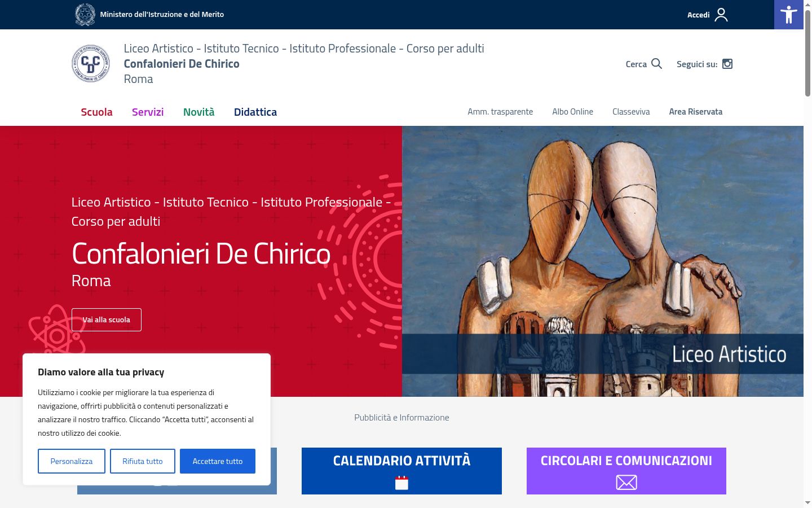Open the Albo Online link
Viewport: 812px width, 508px height.
coord(573,112)
